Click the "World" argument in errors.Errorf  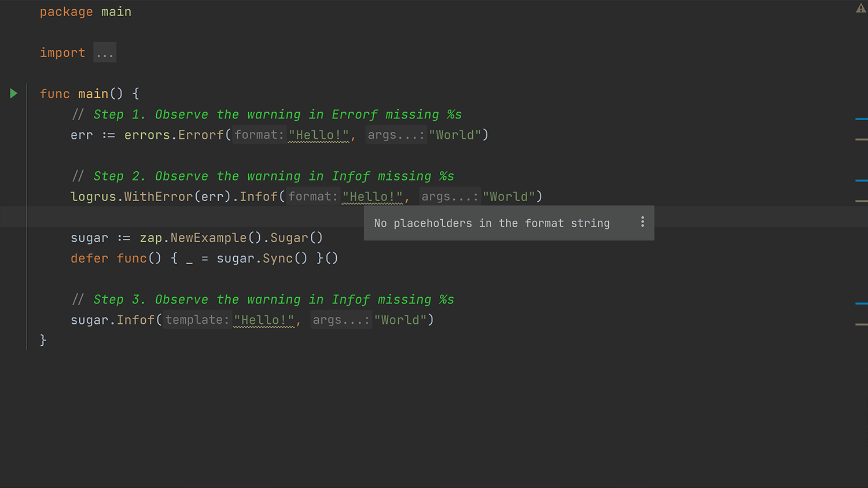coord(455,135)
